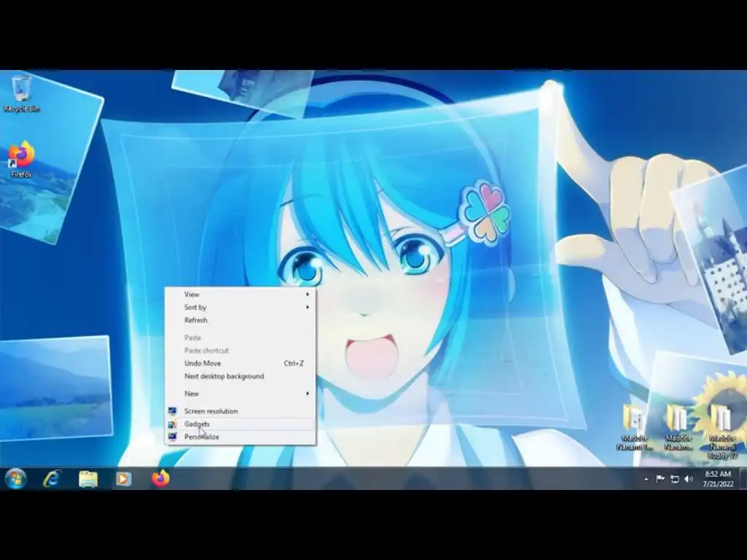Image resolution: width=747 pixels, height=560 pixels.
Task: Select Undo Move in the context menu
Action: tap(240, 363)
